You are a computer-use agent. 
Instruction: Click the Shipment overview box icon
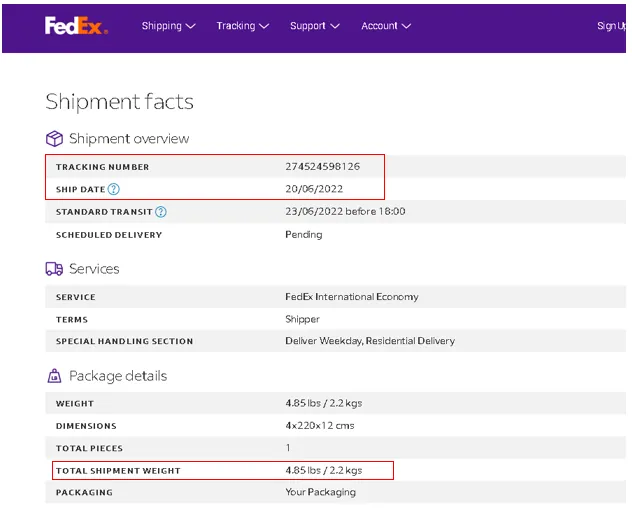coord(54,139)
